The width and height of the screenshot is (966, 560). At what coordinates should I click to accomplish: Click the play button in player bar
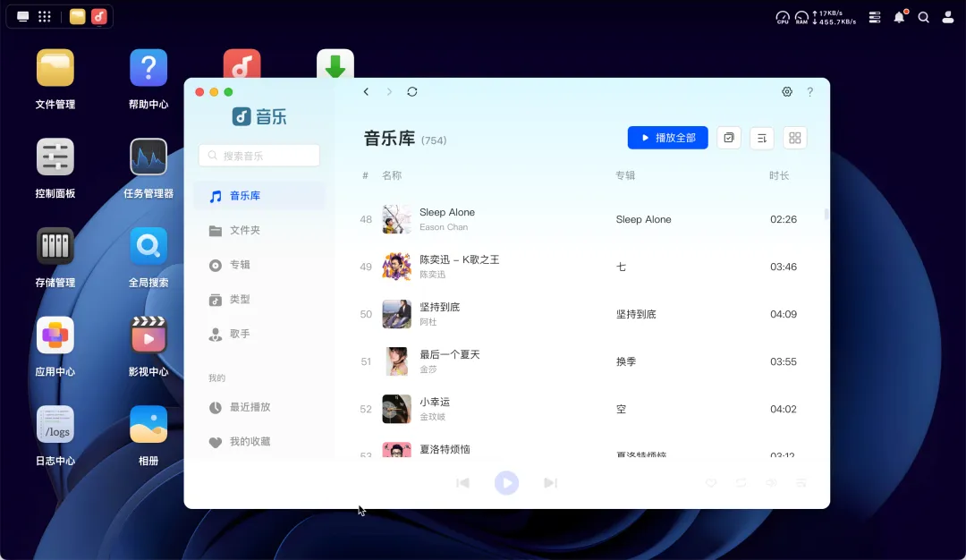click(506, 483)
